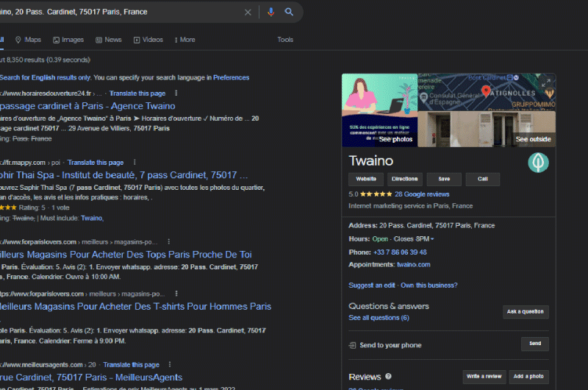Click Own this business link

(429, 286)
